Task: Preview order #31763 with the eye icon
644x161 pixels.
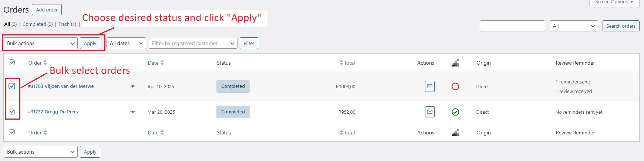Action: [133, 86]
